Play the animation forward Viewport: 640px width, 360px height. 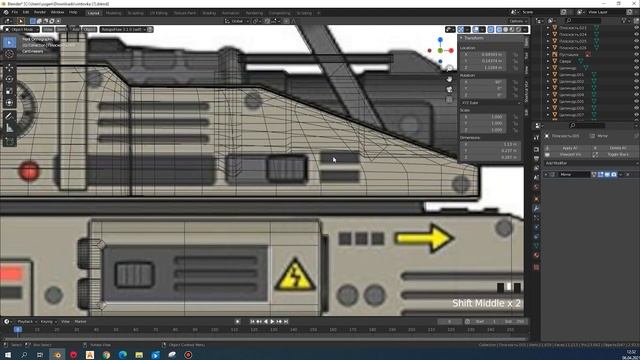[x=272, y=322]
